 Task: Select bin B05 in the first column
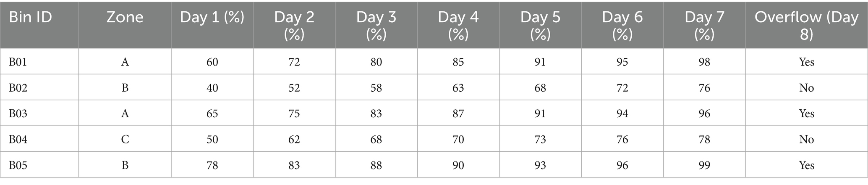click(x=18, y=165)
